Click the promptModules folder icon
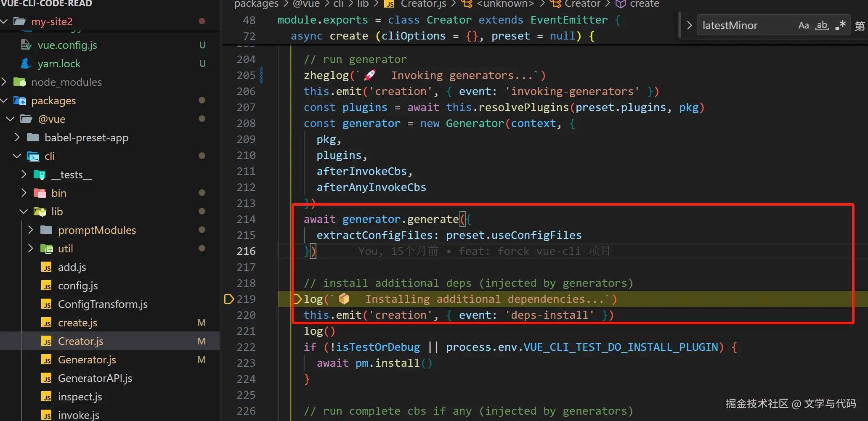This screenshot has height=421, width=868. coord(46,230)
